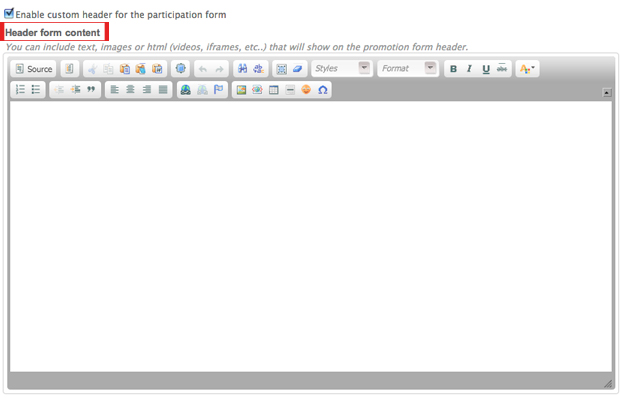
Task: Open the Templates icon next to Source
Action: coord(70,69)
